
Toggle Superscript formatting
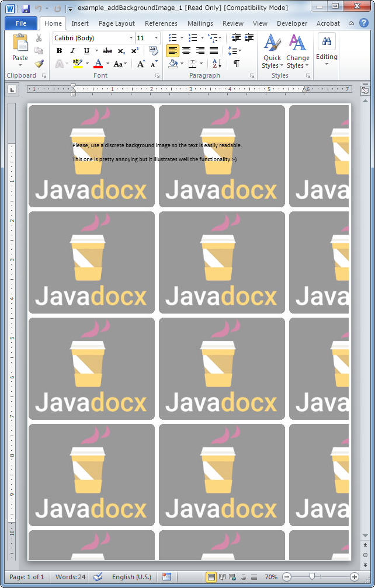click(134, 51)
